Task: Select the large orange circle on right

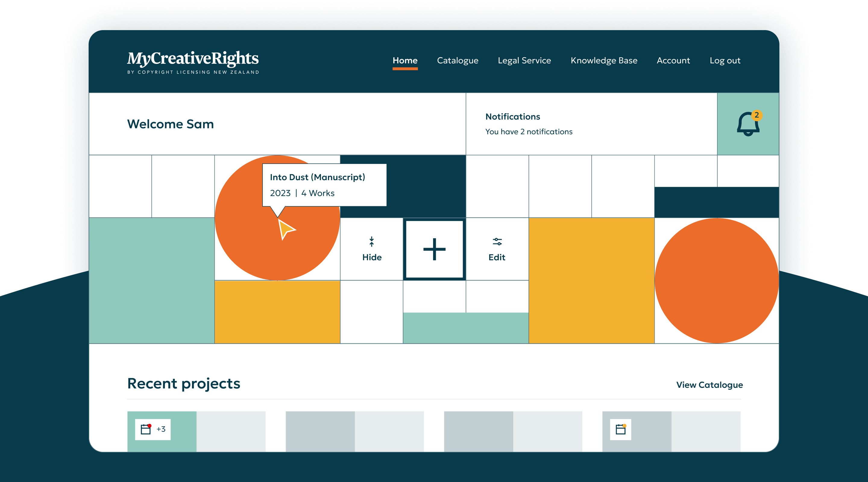Action: point(716,280)
